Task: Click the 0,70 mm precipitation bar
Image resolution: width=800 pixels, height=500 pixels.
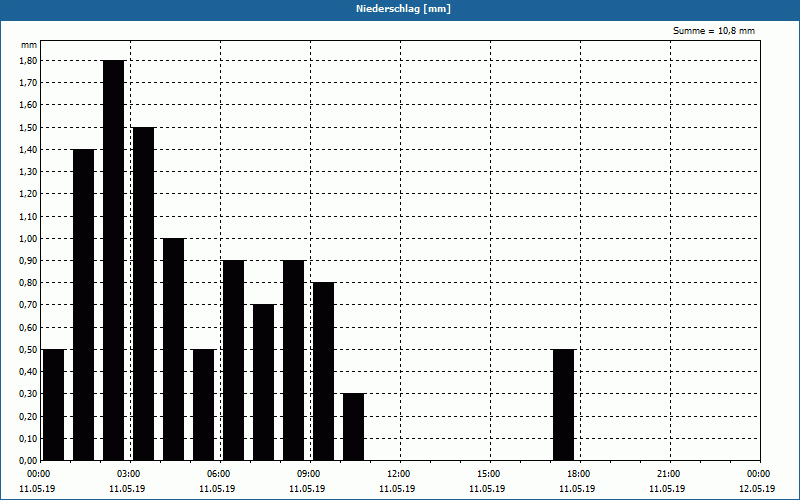Action: 264,382
